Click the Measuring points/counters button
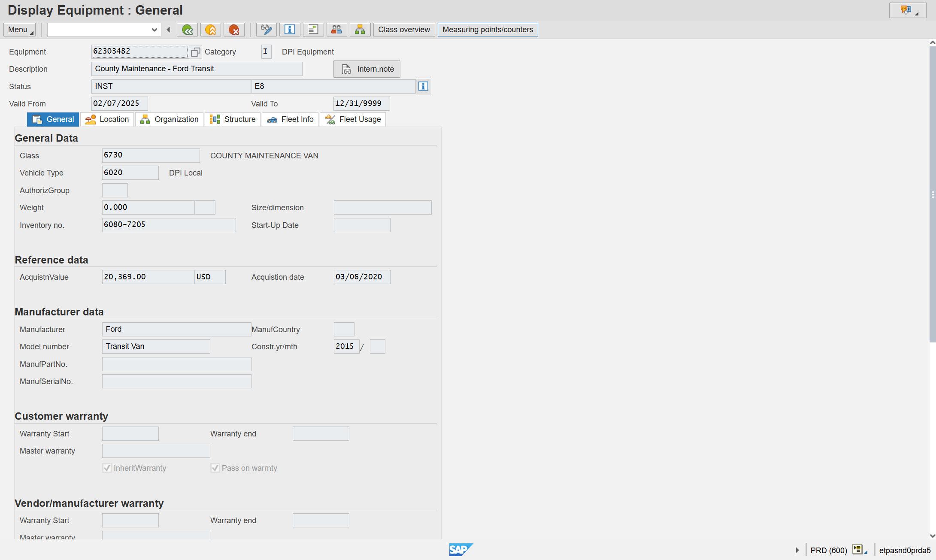 pos(488,30)
